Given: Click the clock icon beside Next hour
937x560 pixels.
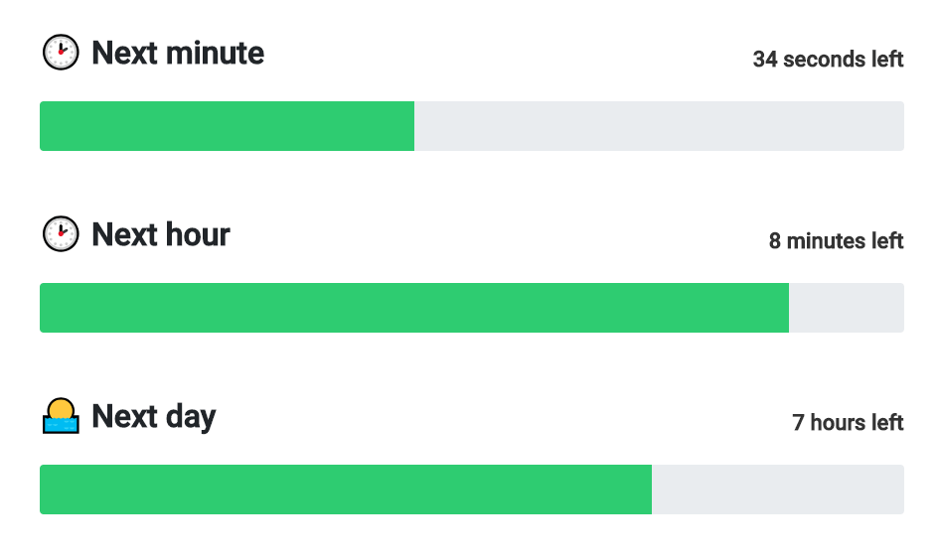Looking at the screenshot, I should [x=60, y=234].
